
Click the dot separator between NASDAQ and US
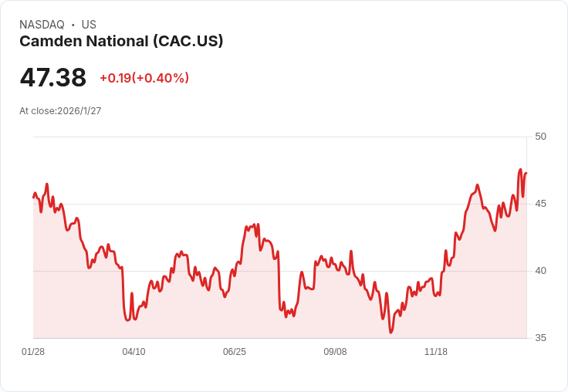73,25
